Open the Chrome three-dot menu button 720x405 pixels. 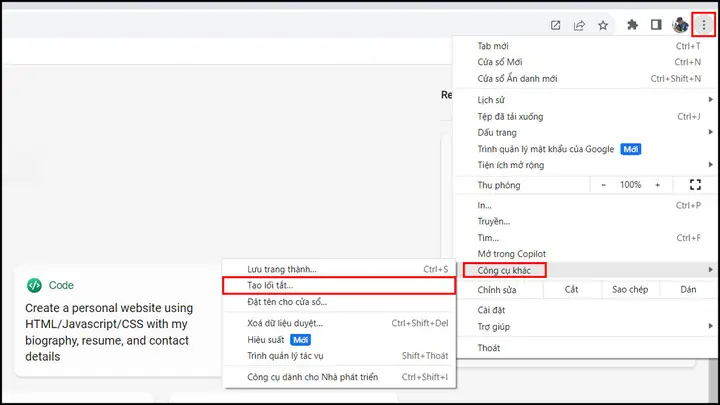click(x=703, y=25)
